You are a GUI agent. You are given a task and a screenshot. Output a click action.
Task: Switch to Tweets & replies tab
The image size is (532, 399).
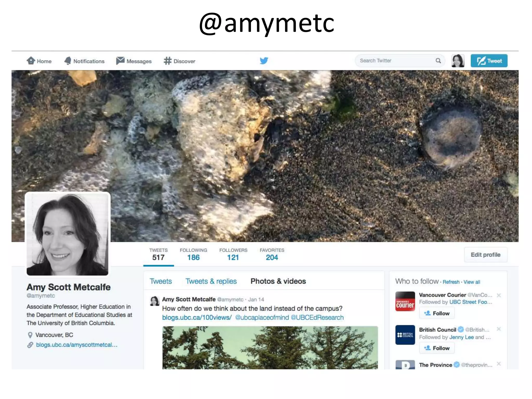[211, 281]
